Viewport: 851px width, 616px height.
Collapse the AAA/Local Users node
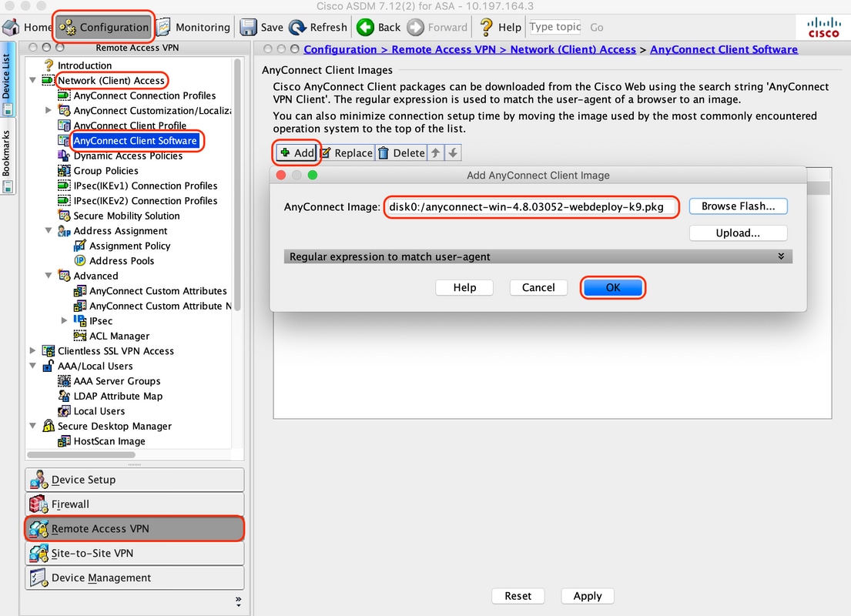click(x=32, y=366)
